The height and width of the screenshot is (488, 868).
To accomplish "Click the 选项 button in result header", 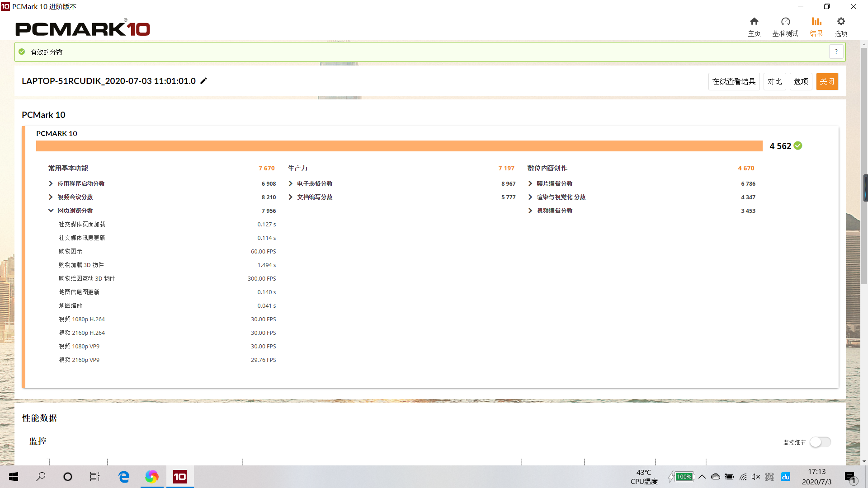I will pos(801,81).
